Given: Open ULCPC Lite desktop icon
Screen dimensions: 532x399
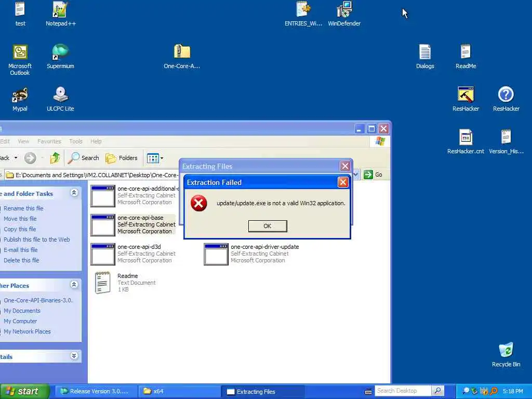Looking at the screenshot, I should tap(60, 99).
